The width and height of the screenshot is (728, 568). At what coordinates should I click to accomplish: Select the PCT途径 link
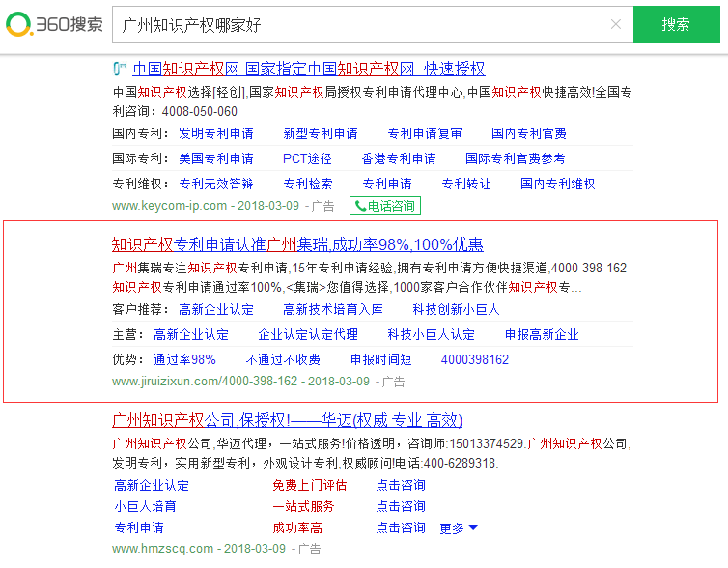click(307, 158)
